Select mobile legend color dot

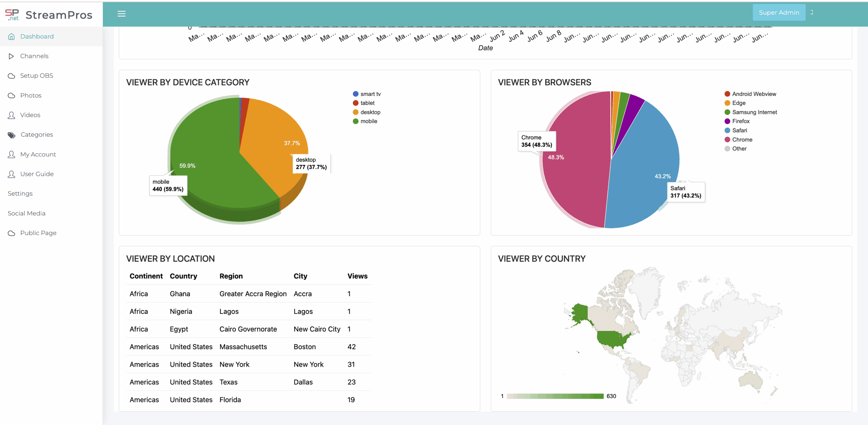point(355,121)
